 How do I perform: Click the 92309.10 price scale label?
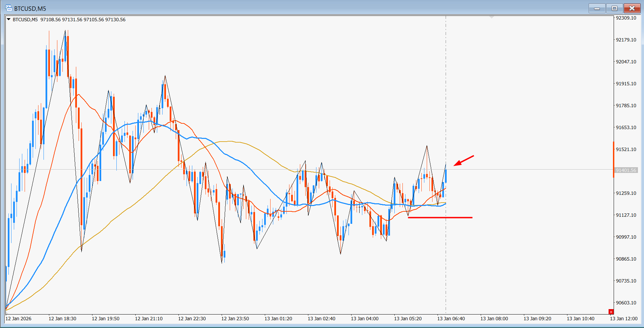point(626,18)
